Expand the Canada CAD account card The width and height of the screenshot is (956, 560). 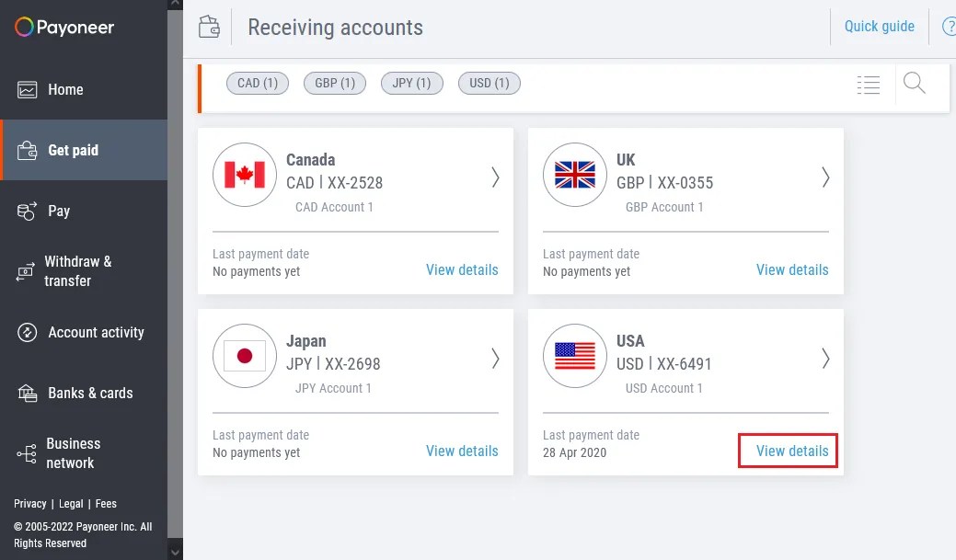coord(495,178)
